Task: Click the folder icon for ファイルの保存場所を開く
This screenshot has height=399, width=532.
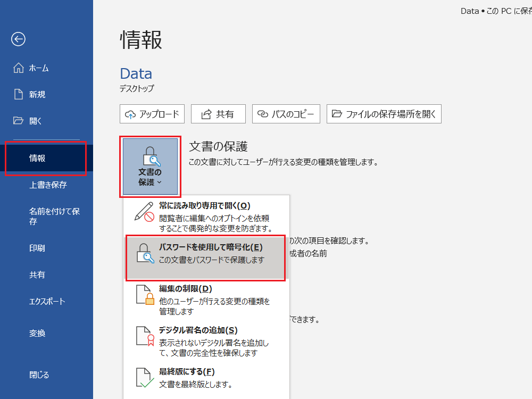Action: 337,113
